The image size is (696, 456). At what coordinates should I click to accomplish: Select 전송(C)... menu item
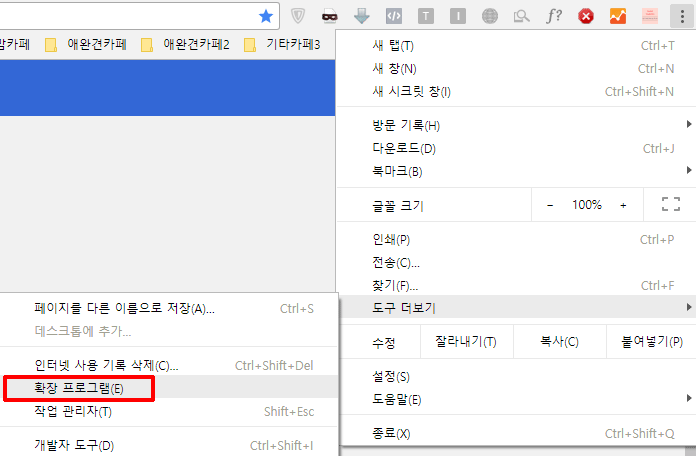pos(516,263)
